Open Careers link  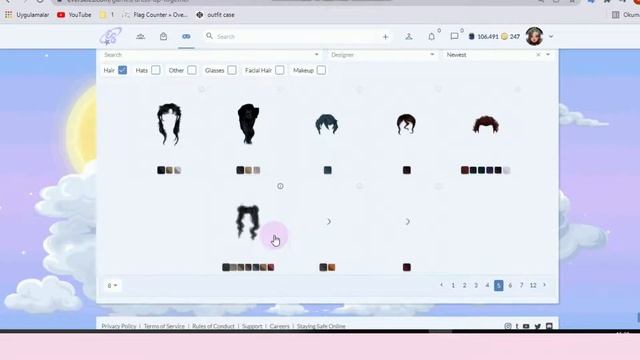point(280,326)
